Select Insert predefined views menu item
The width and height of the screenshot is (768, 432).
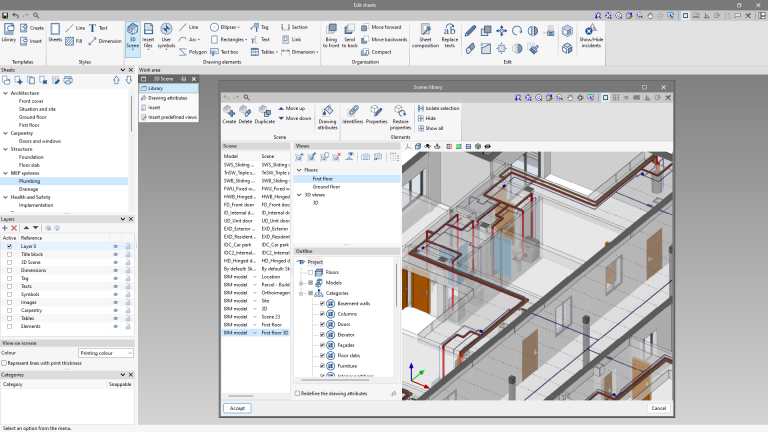tap(172, 117)
